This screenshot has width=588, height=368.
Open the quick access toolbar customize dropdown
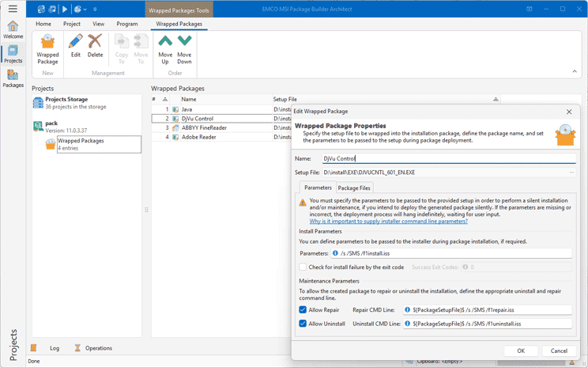[96, 9]
